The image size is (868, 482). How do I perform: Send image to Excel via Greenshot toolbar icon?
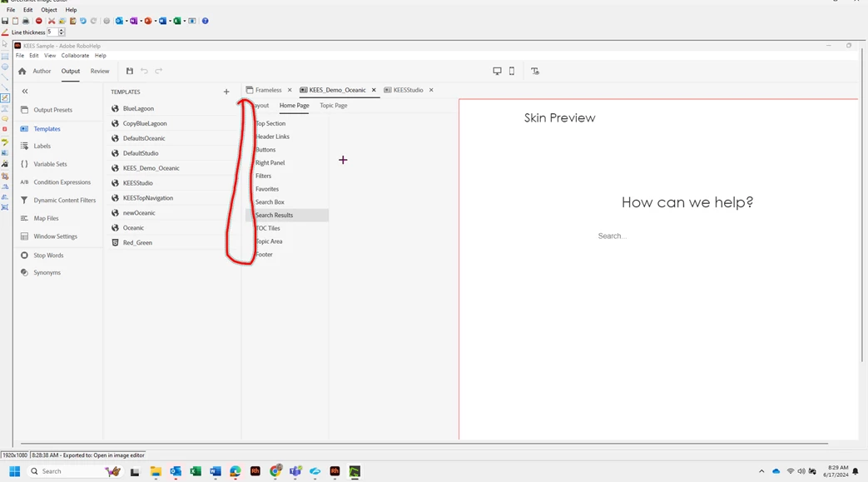point(177,21)
